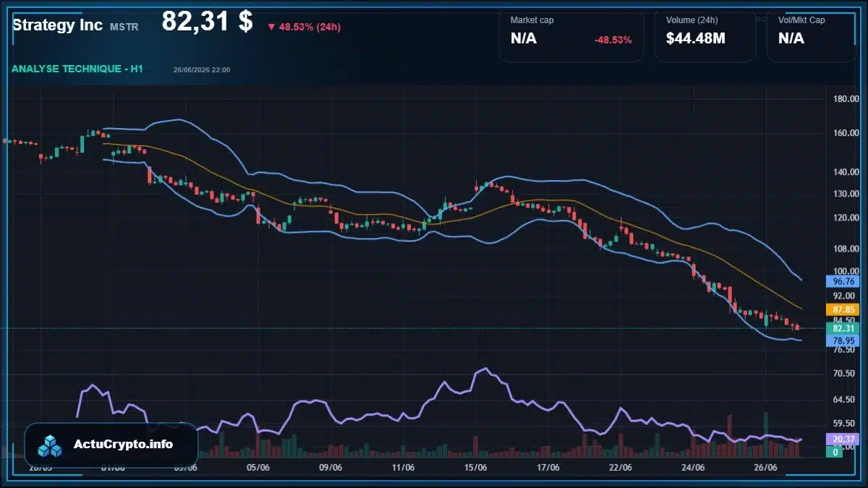This screenshot has width=868, height=488.
Task: Click the 09/06 date on time axis
Action: click(x=331, y=468)
